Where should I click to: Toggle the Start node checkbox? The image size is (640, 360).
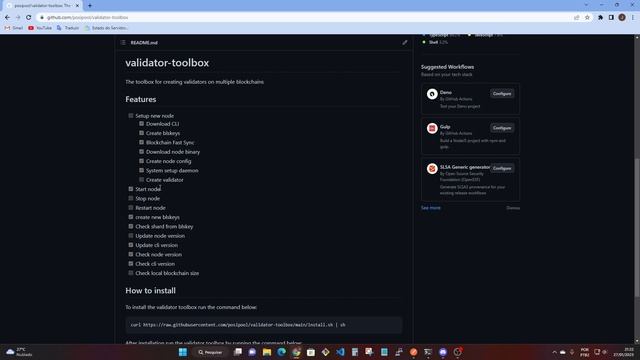(x=131, y=189)
